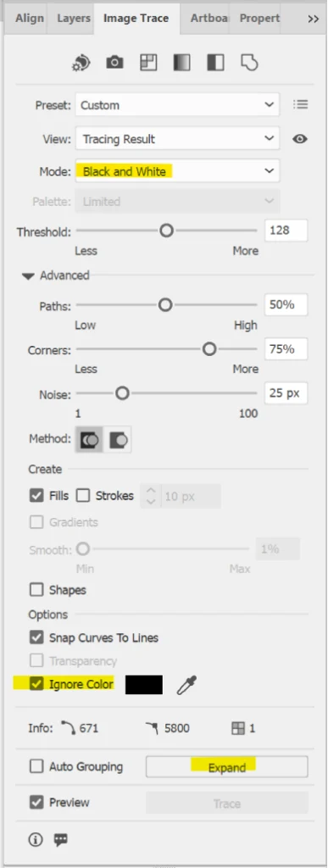Apply the Black and White preset icon

point(215,63)
